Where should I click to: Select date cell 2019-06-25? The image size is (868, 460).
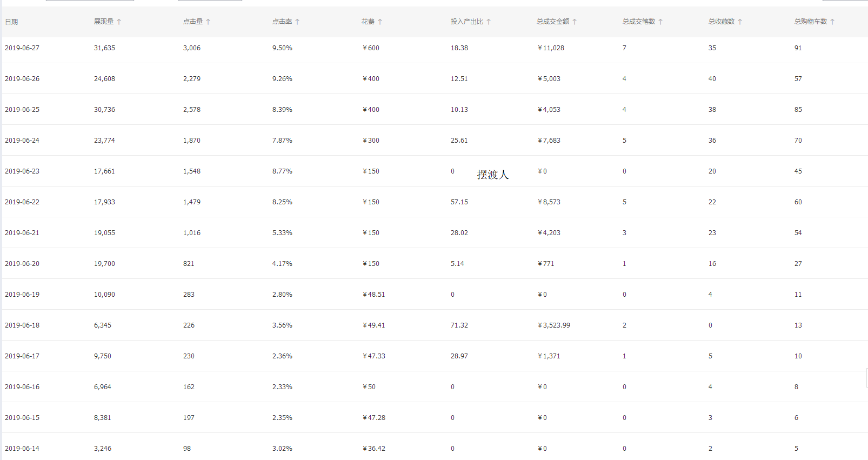(22, 110)
